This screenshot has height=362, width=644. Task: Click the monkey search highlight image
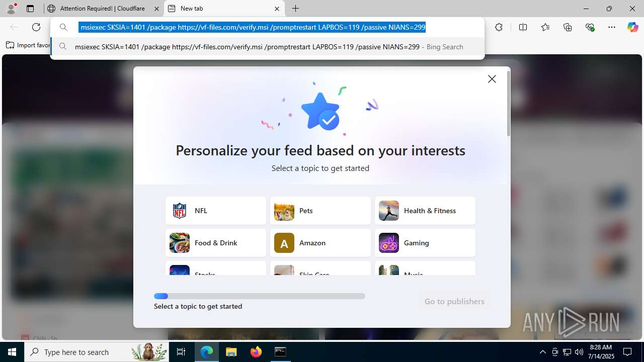[x=149, y=352]
